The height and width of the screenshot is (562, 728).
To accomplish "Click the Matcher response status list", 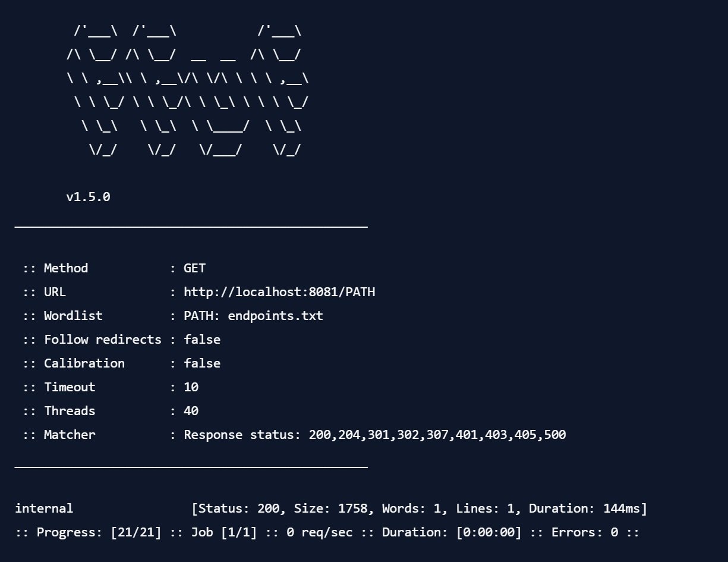I will pyautogui.click(x=375, y=435).
